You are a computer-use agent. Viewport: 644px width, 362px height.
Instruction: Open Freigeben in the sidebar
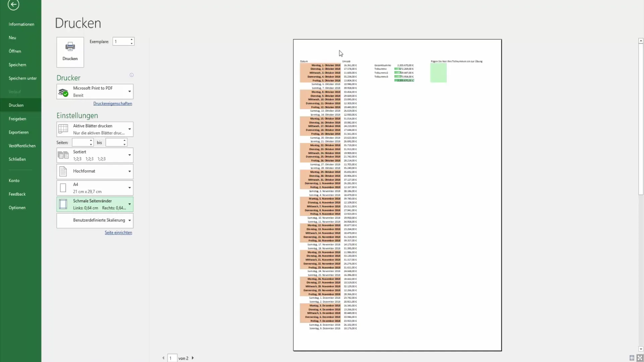point(21,119)
